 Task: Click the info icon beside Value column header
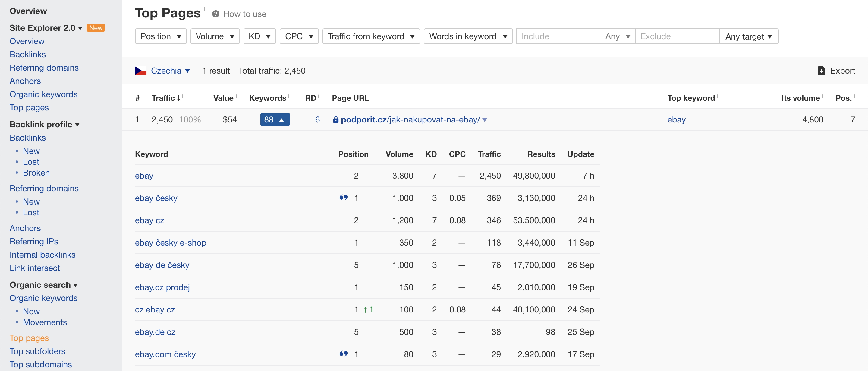[236, 97]
